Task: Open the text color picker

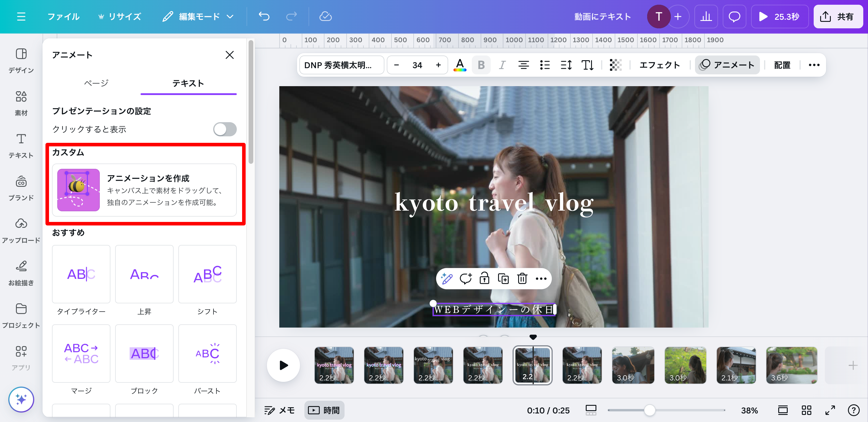Action: 460,65
